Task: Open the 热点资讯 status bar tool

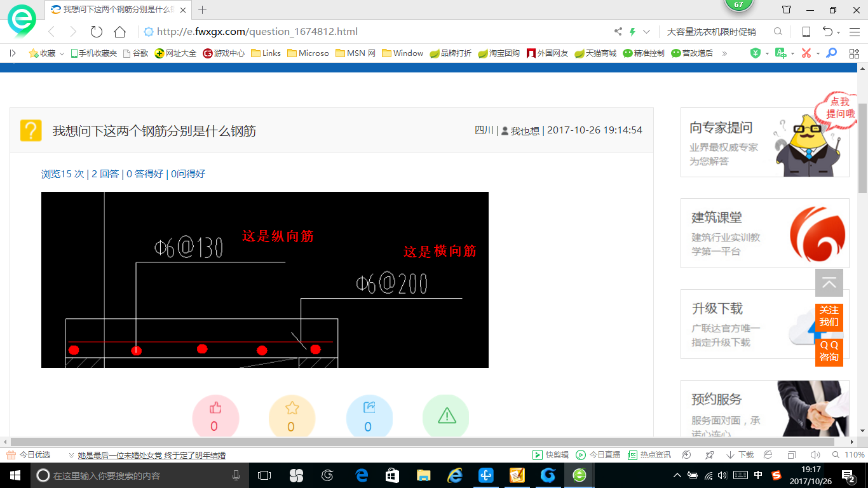Action: pos(649,455)
